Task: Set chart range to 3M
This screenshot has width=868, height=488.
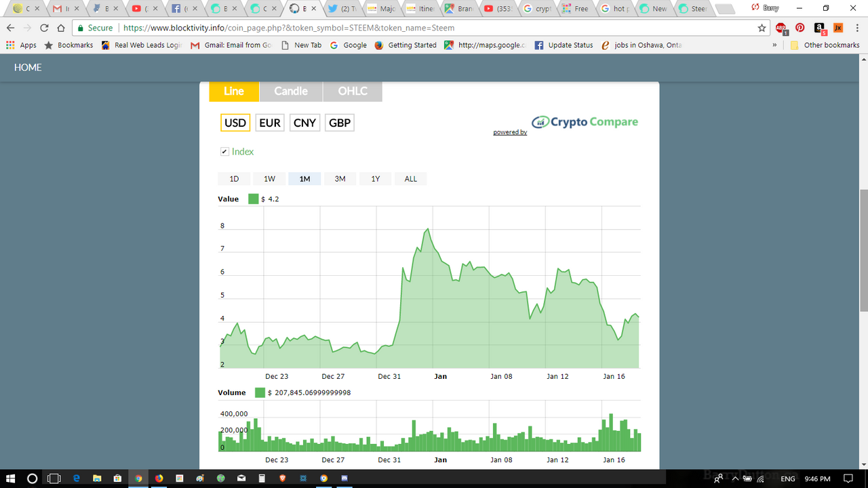Action: [x=340, y=179]
